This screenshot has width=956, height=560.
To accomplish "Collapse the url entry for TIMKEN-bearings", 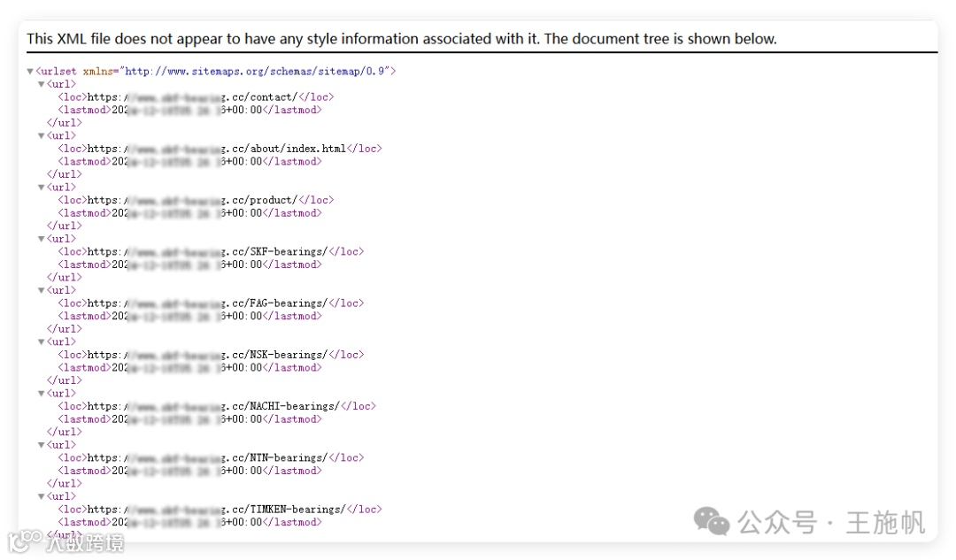I will tap(42, 496).
